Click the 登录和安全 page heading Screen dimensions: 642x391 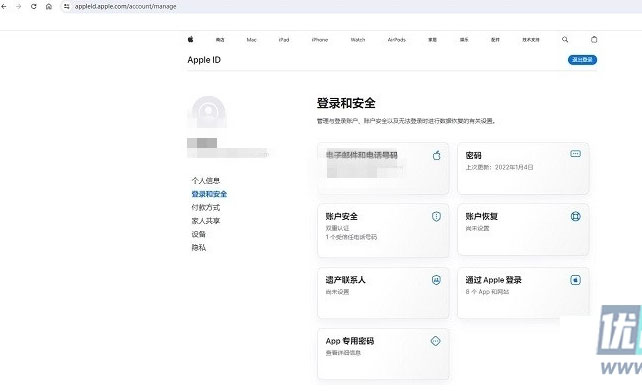(x=346, y=103)
